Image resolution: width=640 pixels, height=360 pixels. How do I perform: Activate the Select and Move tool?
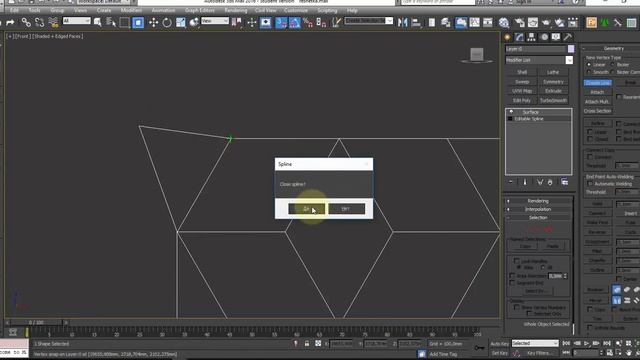tap(153, 22)
